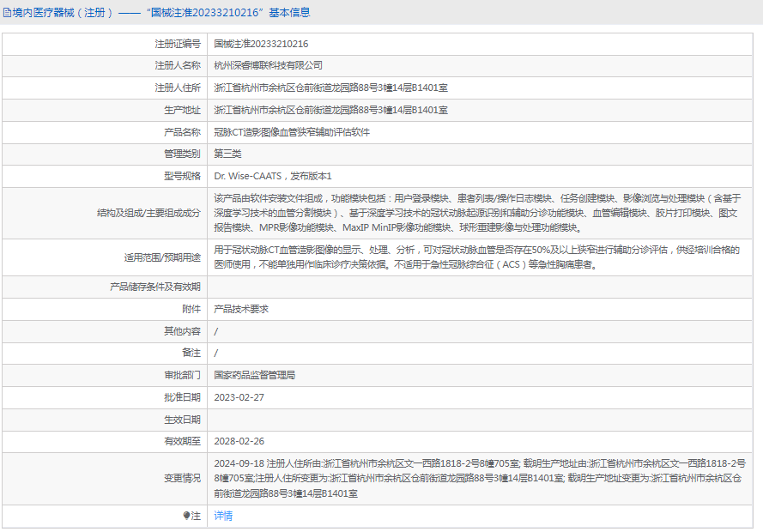Viewport: 763px width, 532px height.
Task: Click the 生效日期 row label
Action: click(x=182, y=420)
